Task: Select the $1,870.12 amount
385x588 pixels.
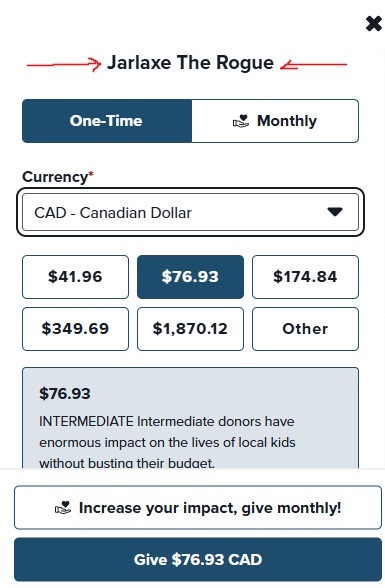Action: [x=190, y=329]
